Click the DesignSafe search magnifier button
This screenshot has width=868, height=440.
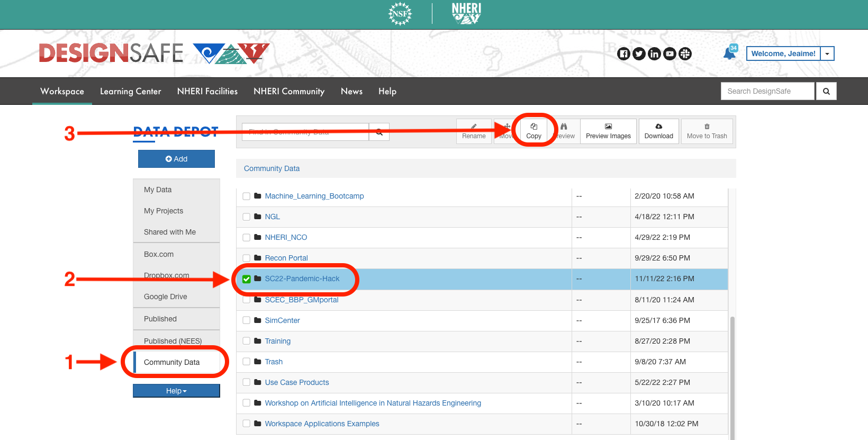826,91
